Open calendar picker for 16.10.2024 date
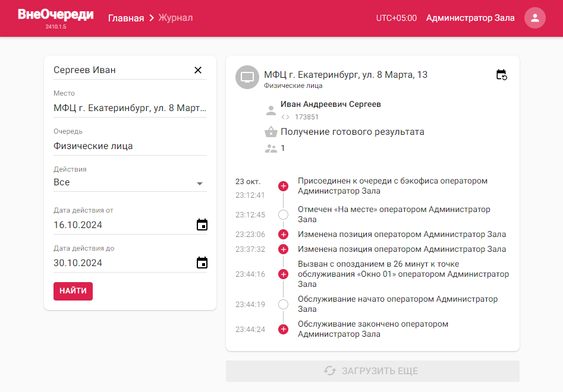This screenshot has height=392, width=563. [202, 225]
